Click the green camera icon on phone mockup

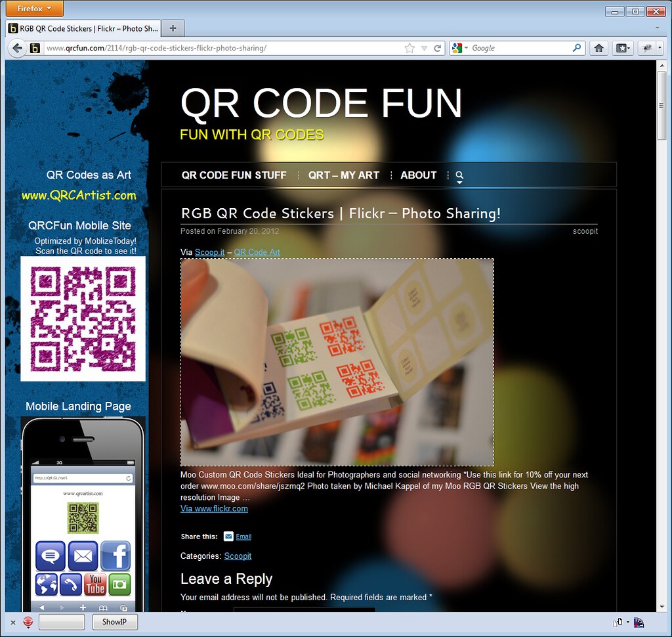[119, 584]
